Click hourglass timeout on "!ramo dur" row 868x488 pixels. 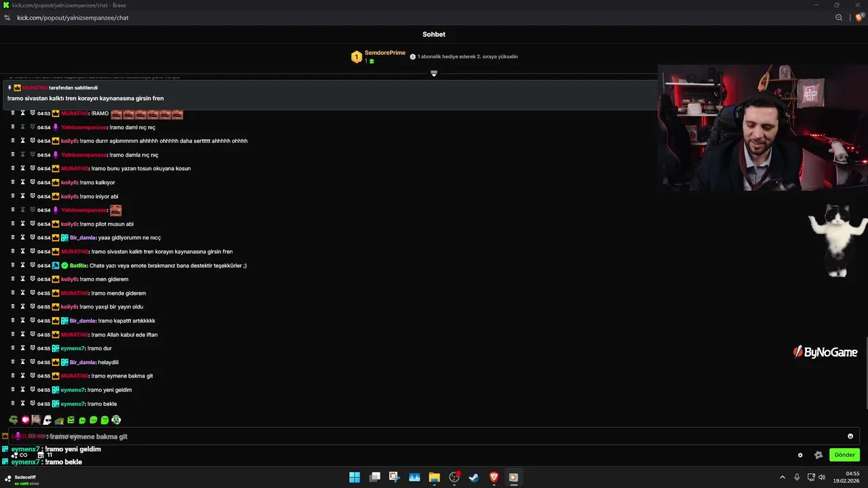pyautogui.click(x=22, y=348)
